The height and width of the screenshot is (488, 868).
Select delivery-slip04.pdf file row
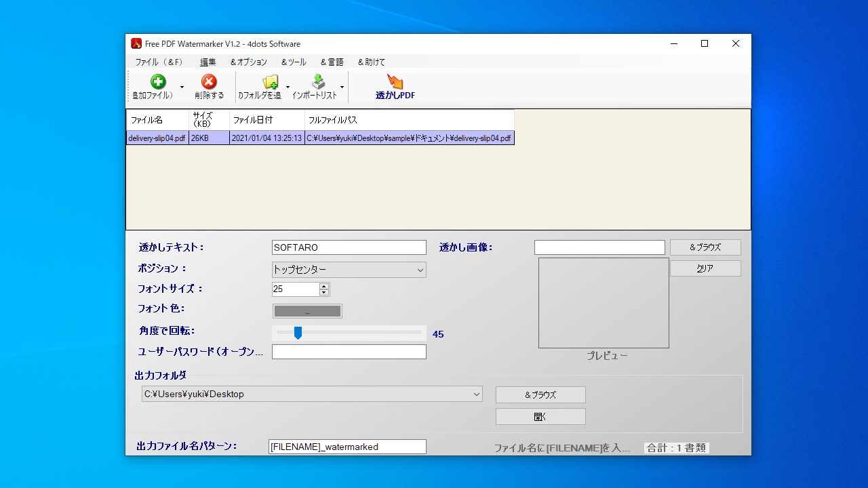pyautogui.click(x=320, y=138)
